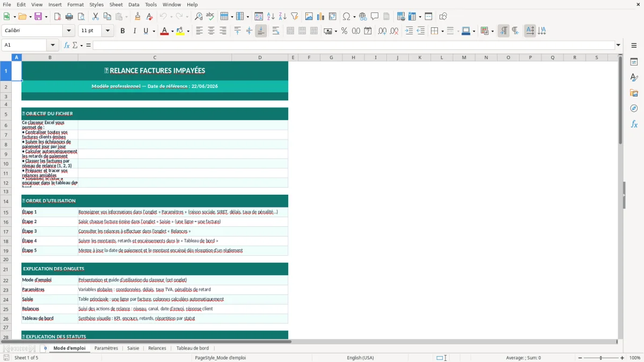Click the zoom-in plus button

[x=622, y=358]
